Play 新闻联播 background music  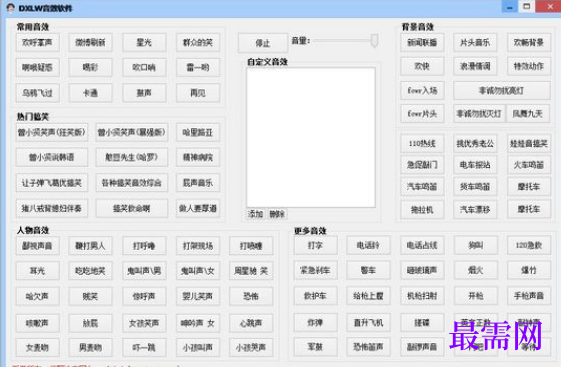tap(422, 43)
